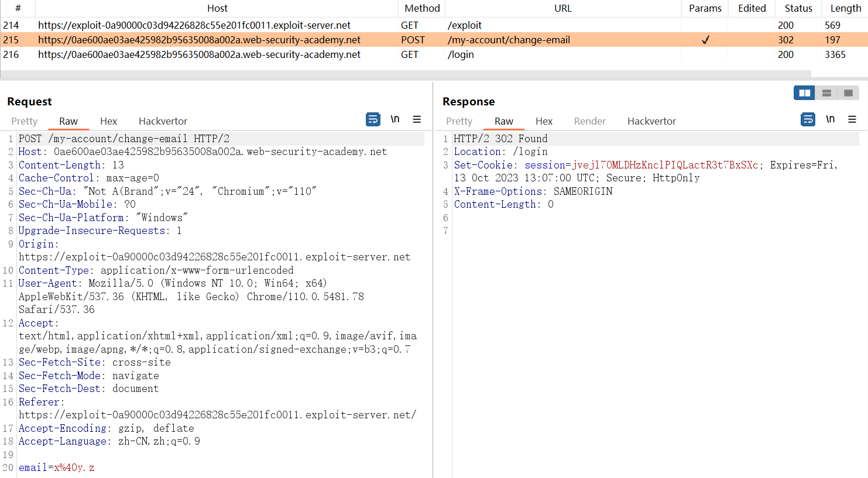Open the Response panel options menu
Screen dimensions: 868x478
(852, 119)
